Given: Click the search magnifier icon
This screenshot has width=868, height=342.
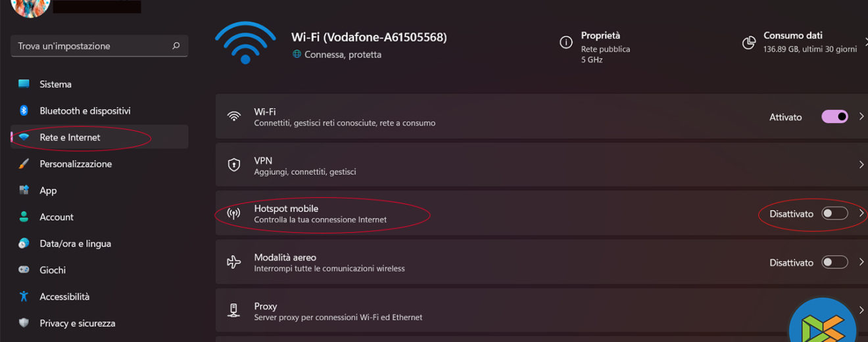Looking at the screenshot, I should pyautogui.click(x=176, y=46).
